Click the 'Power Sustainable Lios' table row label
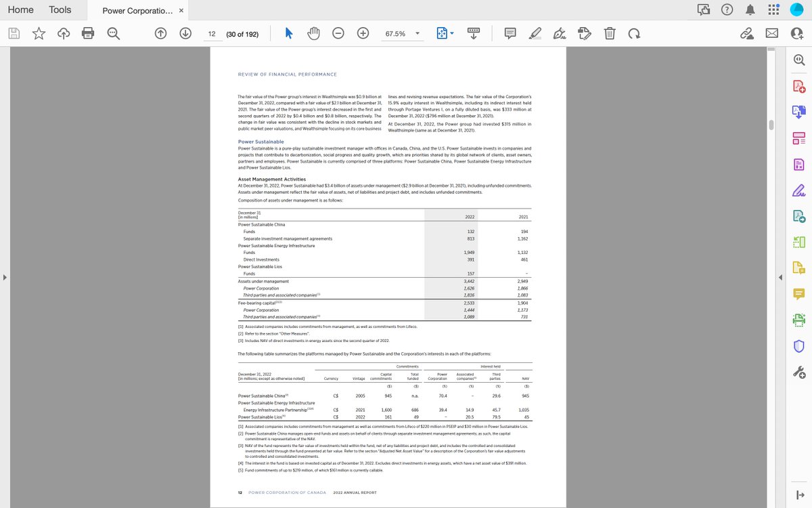812x508 pixels. click(x=261, y=266)
